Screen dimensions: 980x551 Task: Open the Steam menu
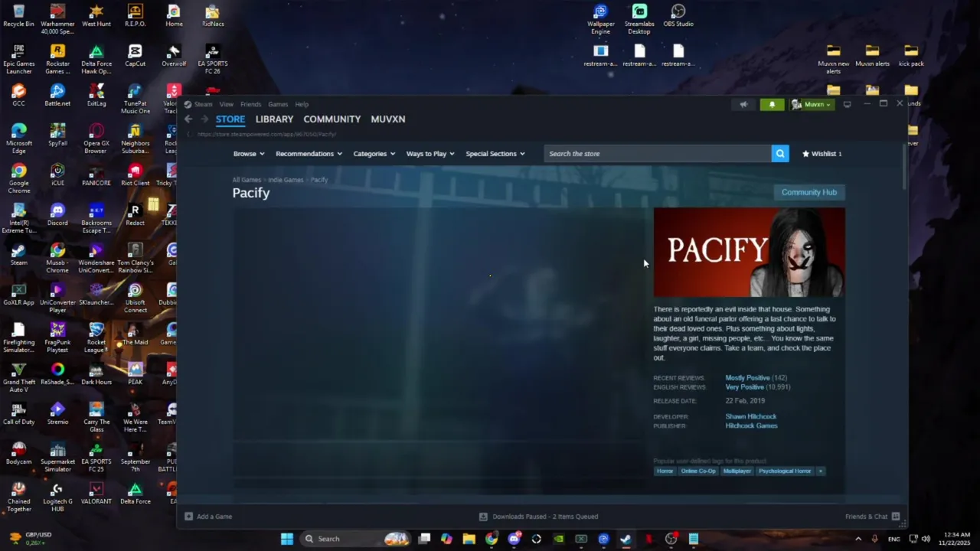click(203, 104)
